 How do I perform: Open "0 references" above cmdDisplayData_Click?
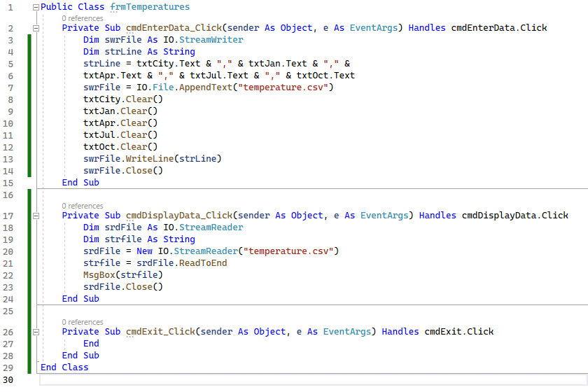(82, 206)
